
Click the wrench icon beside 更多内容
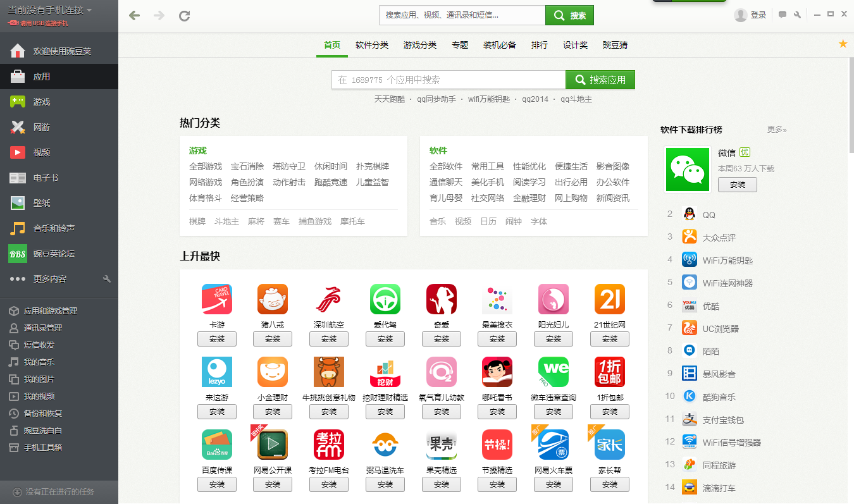pyautogui.click(x=107, y=279)
